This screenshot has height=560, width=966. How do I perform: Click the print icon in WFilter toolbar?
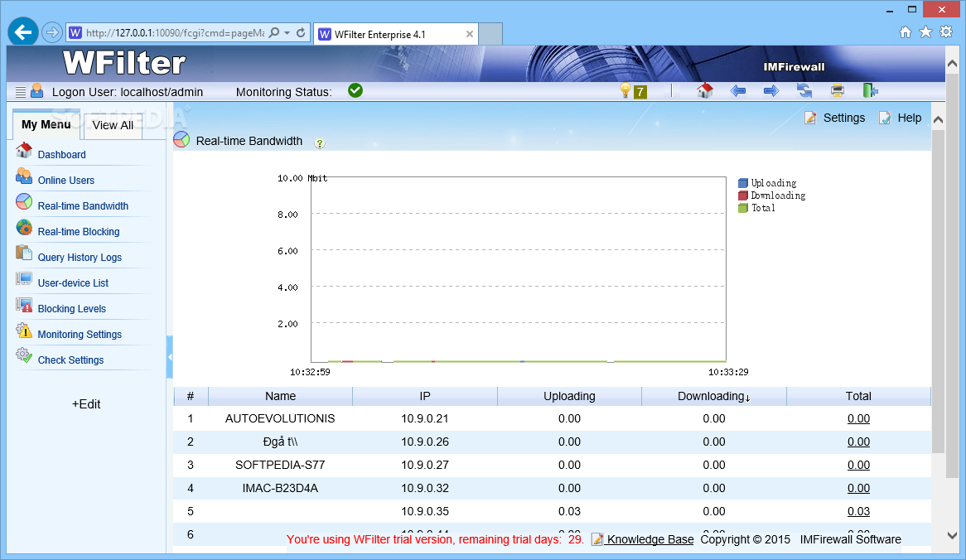click(x=838, y=91)
